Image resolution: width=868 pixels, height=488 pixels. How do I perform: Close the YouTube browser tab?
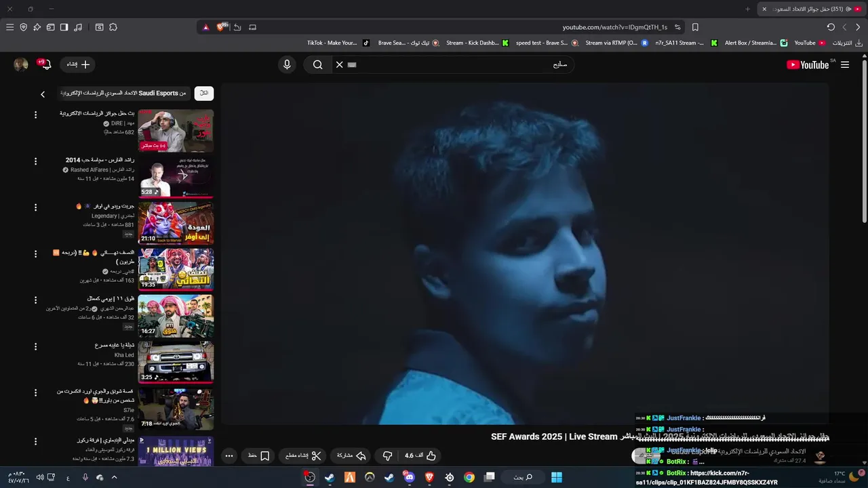tap(764, 9)
